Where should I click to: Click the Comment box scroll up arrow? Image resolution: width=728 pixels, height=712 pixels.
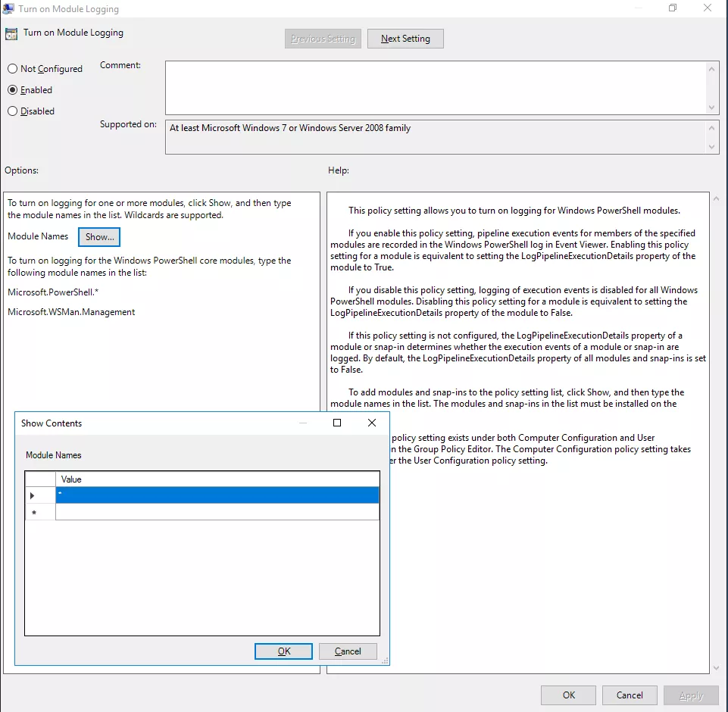[x=712, y=69]
